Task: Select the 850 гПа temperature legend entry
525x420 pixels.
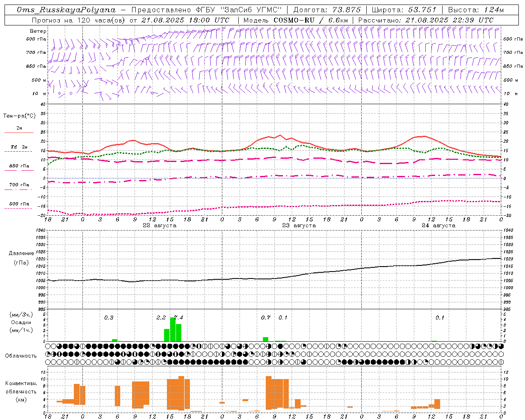Action: 19,166
